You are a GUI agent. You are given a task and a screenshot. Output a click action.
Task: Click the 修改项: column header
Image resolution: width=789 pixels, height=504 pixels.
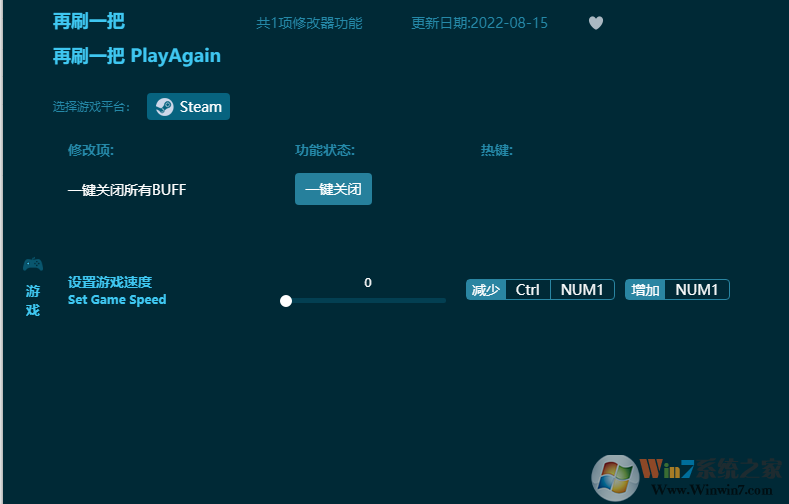coord(91,150)
